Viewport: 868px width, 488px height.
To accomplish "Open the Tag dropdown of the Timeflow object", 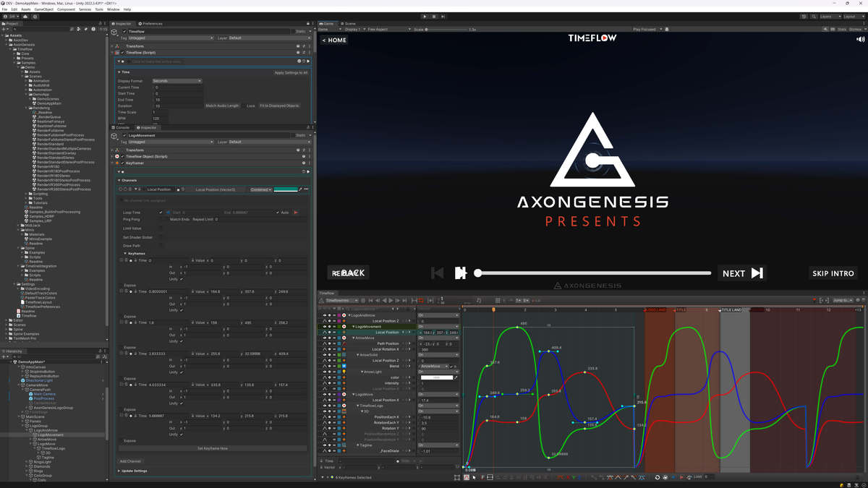I will pyautogui.click(x=171, y=38).
